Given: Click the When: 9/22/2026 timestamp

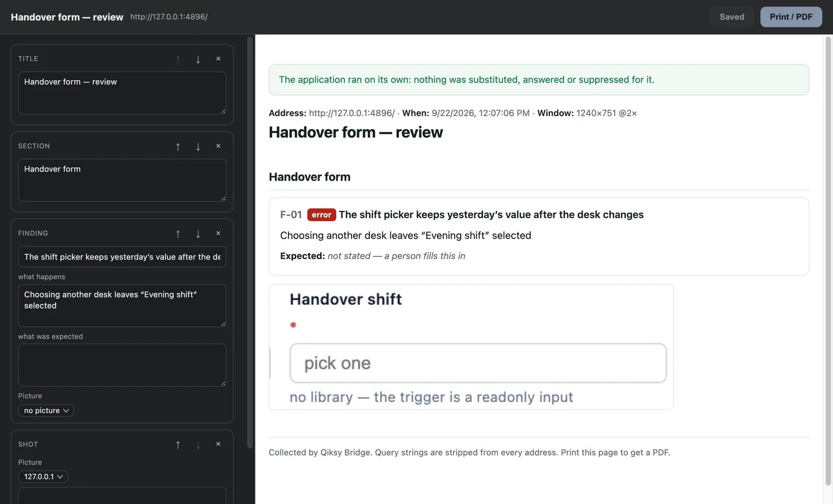Looking at the screenshot, I should [x=466, y=113].
